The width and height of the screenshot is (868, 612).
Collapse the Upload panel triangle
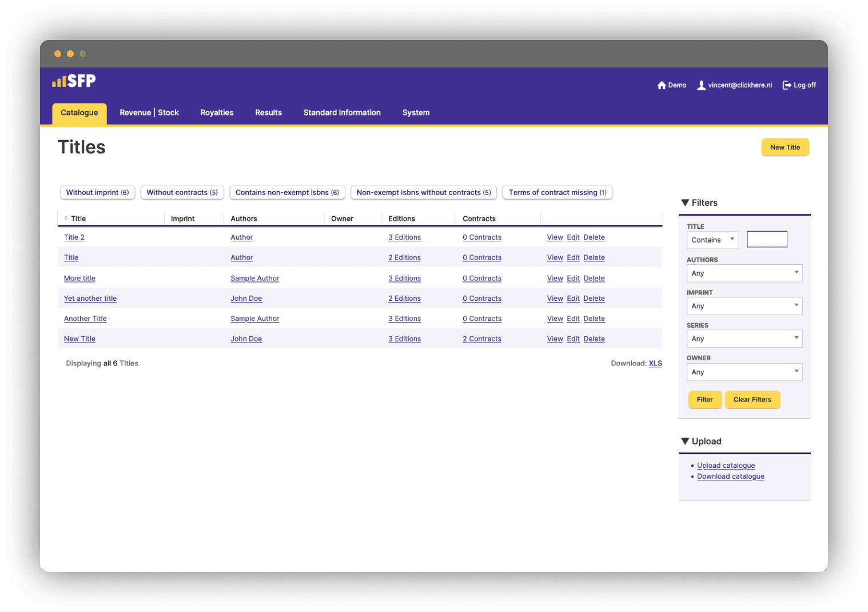click(x=685, y=441)
